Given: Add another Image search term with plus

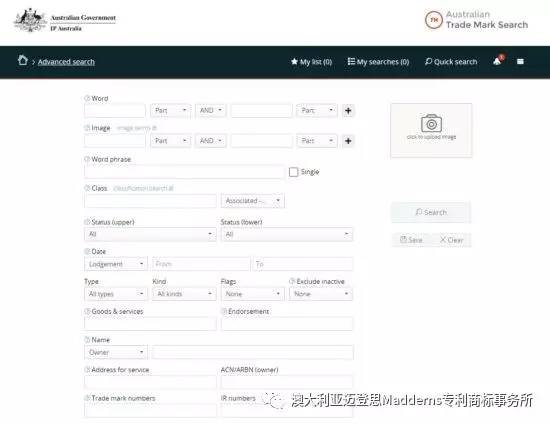Looking at the screenshot, I should pyautogui.click(x=348, y=141).
